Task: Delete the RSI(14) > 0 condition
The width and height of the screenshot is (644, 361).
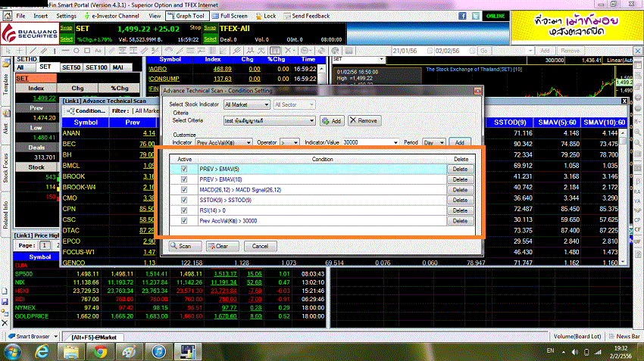Action: pos(460,210)
